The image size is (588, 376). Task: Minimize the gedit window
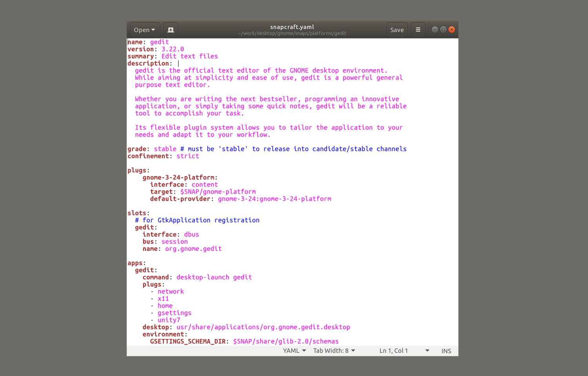click(435, 29)
